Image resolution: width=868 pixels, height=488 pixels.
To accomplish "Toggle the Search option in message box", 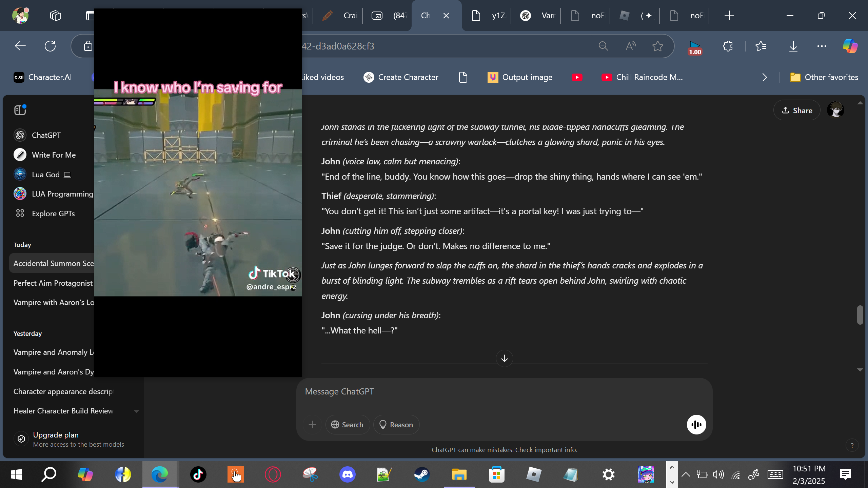I will (347, 425).
